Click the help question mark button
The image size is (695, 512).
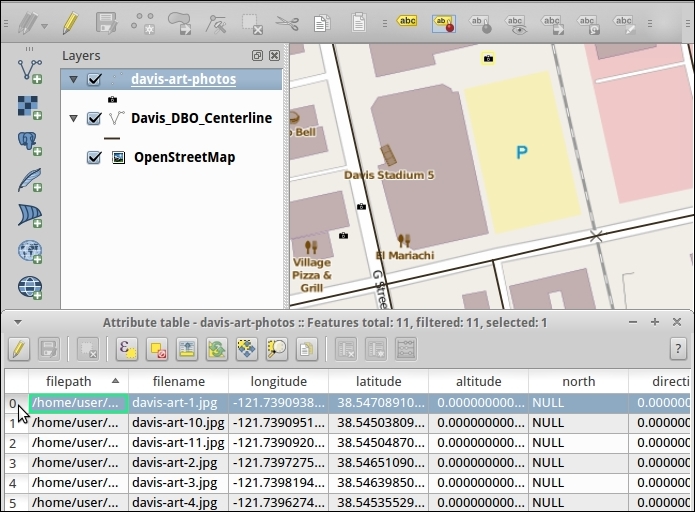tap(678, 349)
